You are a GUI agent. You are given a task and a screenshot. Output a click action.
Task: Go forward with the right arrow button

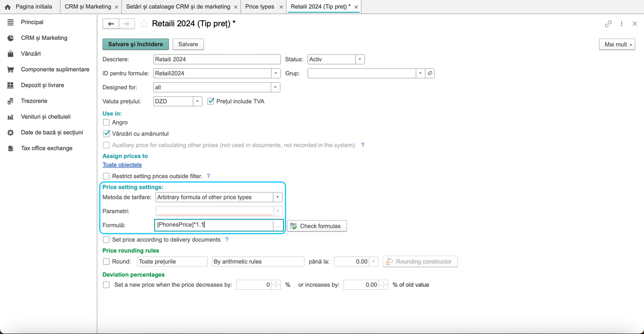tap(127, 24)
